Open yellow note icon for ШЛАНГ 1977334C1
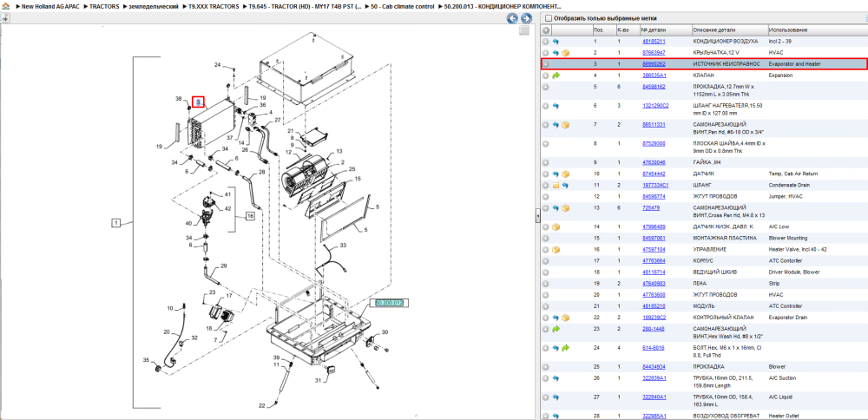868x420 pixels. pos(556,186)
